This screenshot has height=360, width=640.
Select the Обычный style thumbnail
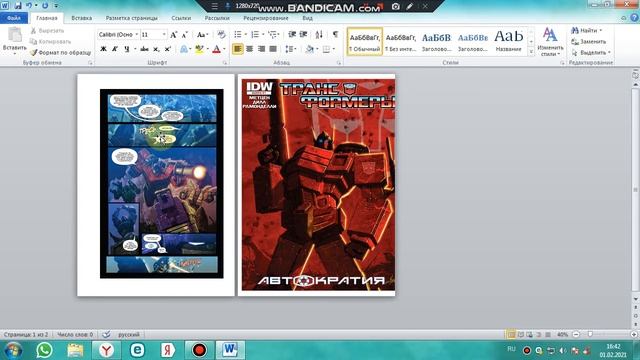[x=365, y=42]
